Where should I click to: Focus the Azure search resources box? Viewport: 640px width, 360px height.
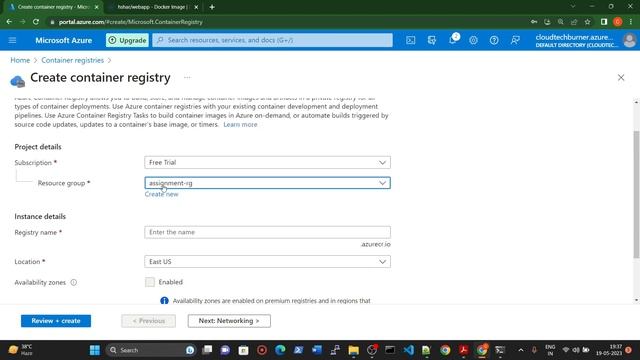pos(272,40)
